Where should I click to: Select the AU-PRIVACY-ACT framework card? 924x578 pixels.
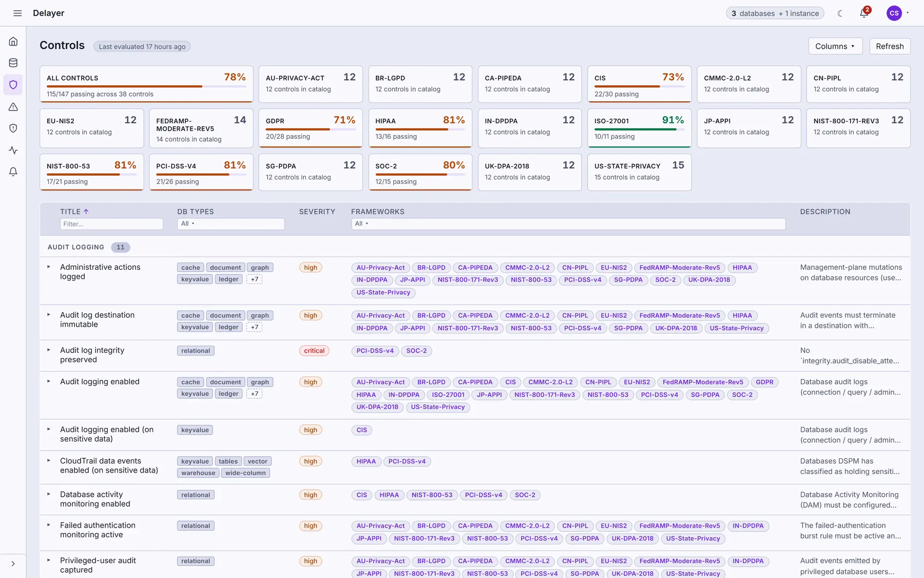[x=311, y=84]
